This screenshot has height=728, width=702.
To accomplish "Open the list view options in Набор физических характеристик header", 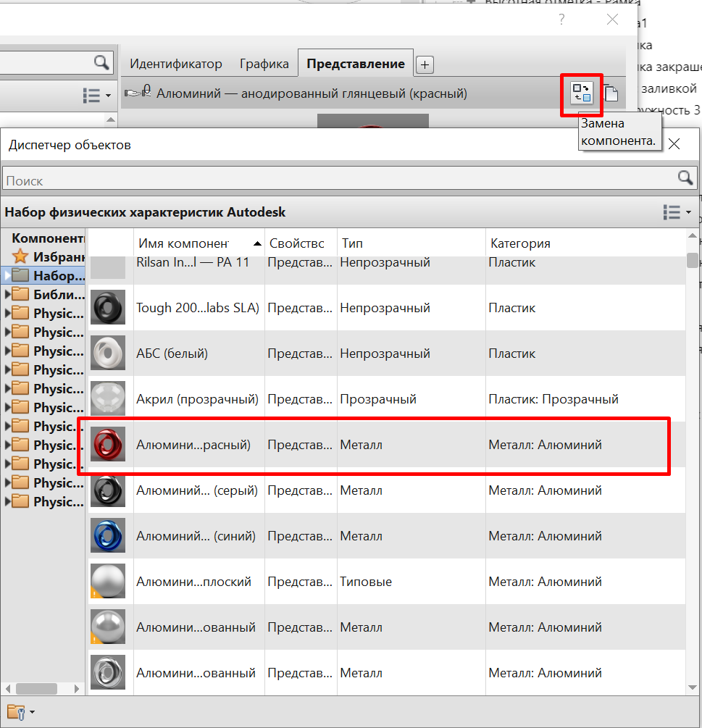I will pyautogui.click(x=677, y=212).
